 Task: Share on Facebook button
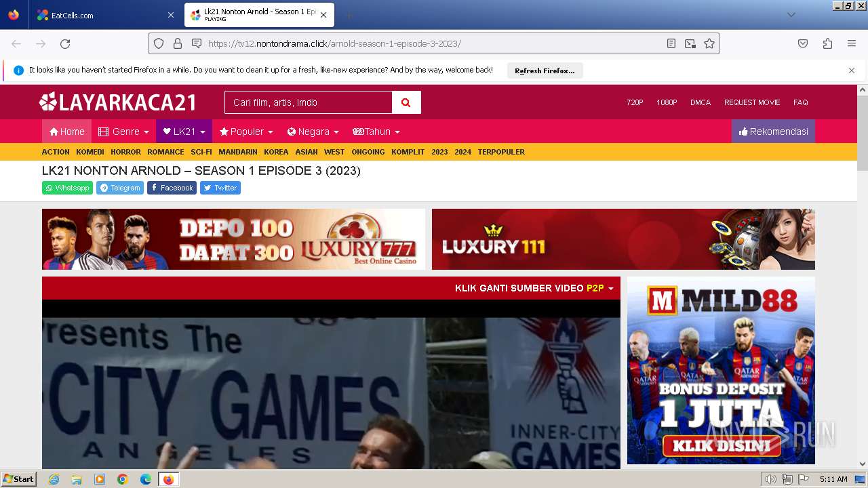click(x=172, y=188)
